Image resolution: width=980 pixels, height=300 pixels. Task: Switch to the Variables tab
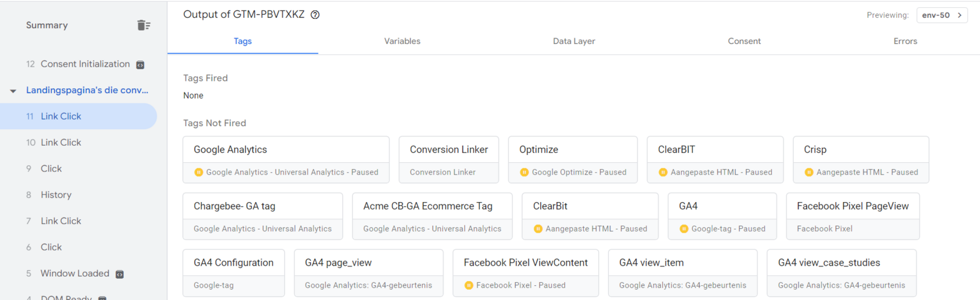pyautogui.click(x=402, y=41)
